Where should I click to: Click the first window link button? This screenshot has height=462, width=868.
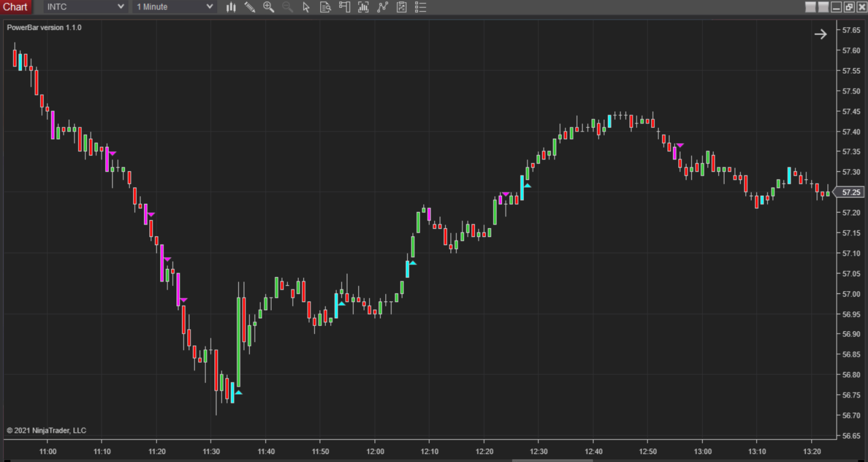click(810, 7)
